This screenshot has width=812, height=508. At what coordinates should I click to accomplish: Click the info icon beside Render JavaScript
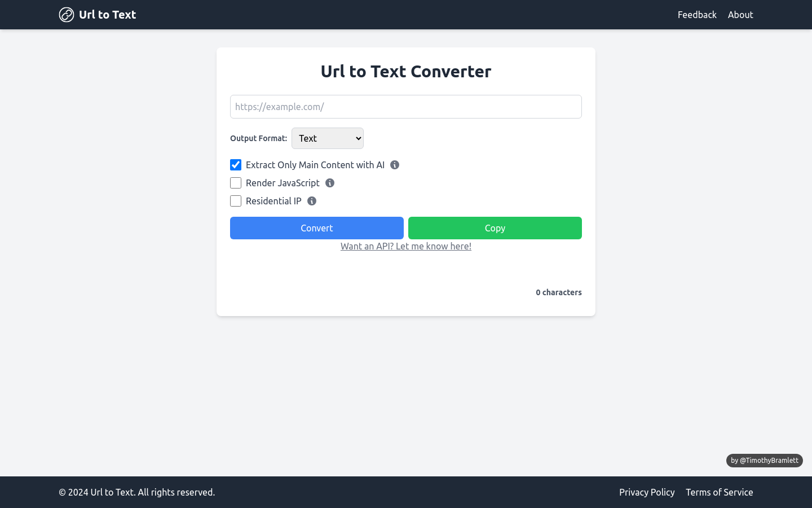pyautogui.click(x=330, y=183)
